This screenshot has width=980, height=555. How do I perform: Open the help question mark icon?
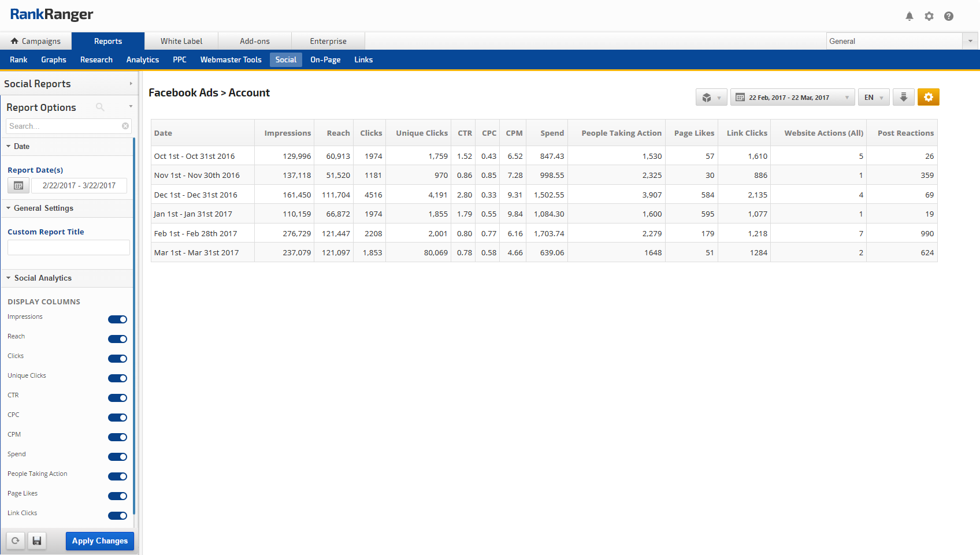(x=949, y=16)
